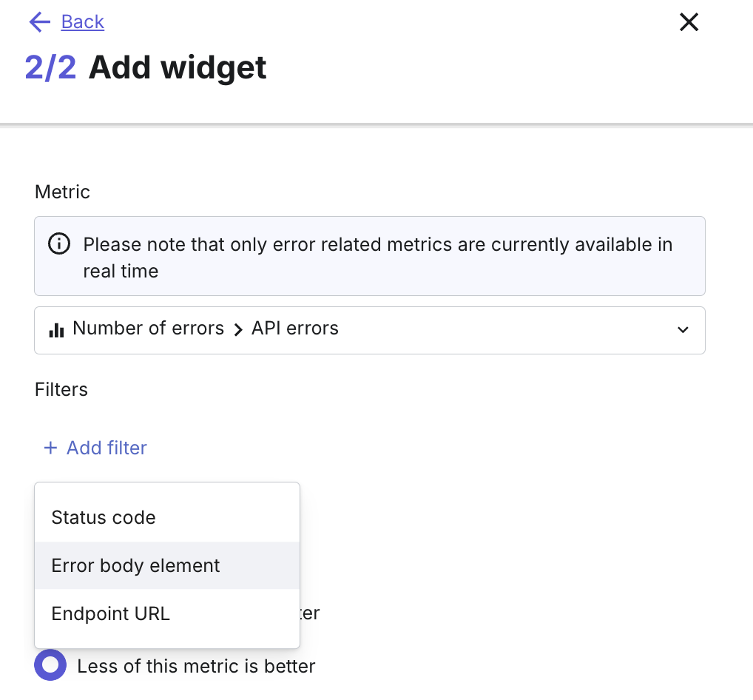Screen dimensions: 753x700
Task: Click the Metric section label
Action: [x=62, y=192]
